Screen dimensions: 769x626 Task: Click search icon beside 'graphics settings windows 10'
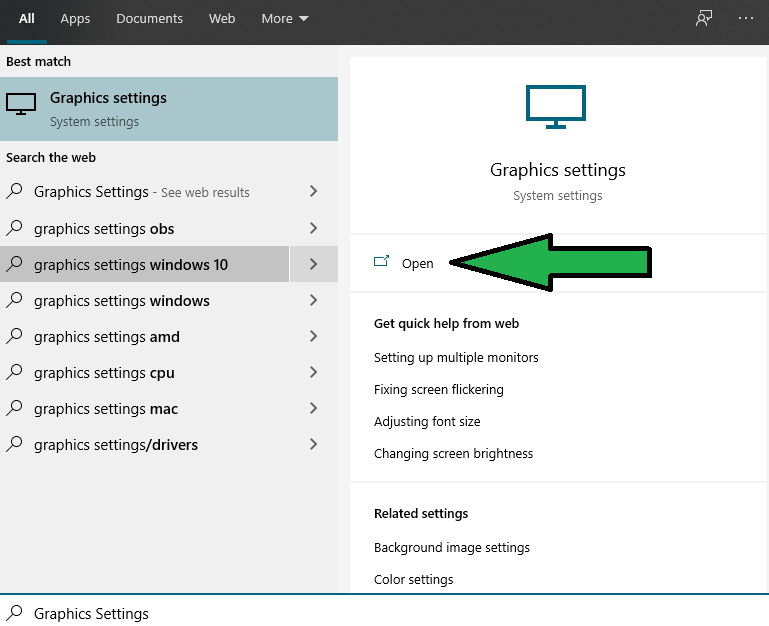pyautogui.click(x=15, y=263)
